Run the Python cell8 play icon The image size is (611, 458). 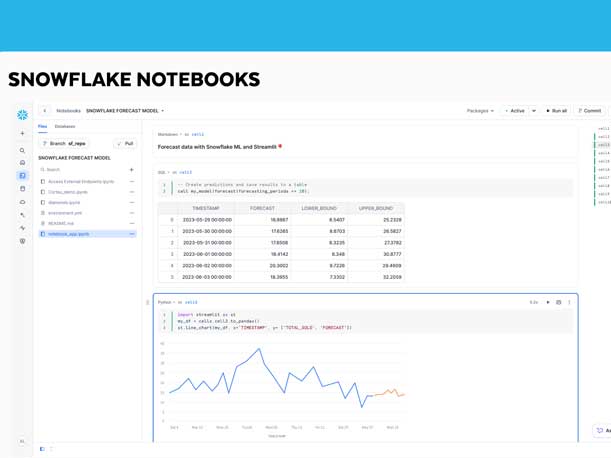(x=548, y=302)
